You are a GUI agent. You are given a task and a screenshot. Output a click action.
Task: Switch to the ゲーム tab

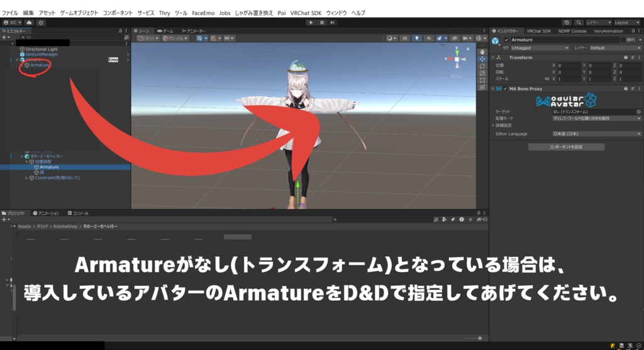pos(165,31)
